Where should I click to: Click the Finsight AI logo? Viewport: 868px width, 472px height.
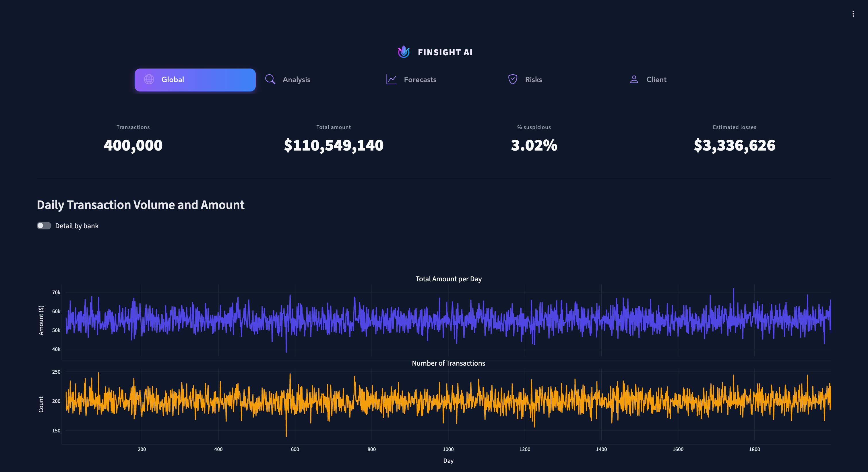pos(403,52)
